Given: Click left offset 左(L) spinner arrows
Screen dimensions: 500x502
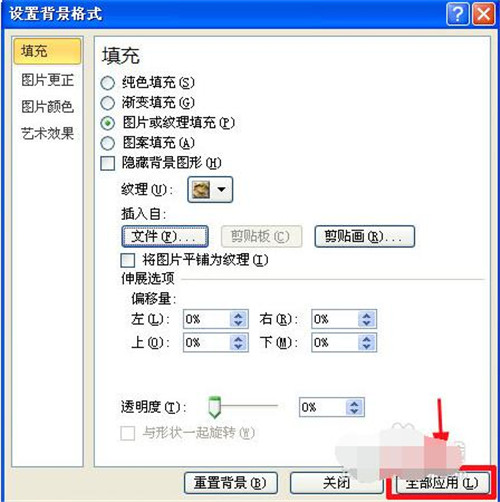Looking at the screenshot, I should pyautogui.click(x=238, y=319).
